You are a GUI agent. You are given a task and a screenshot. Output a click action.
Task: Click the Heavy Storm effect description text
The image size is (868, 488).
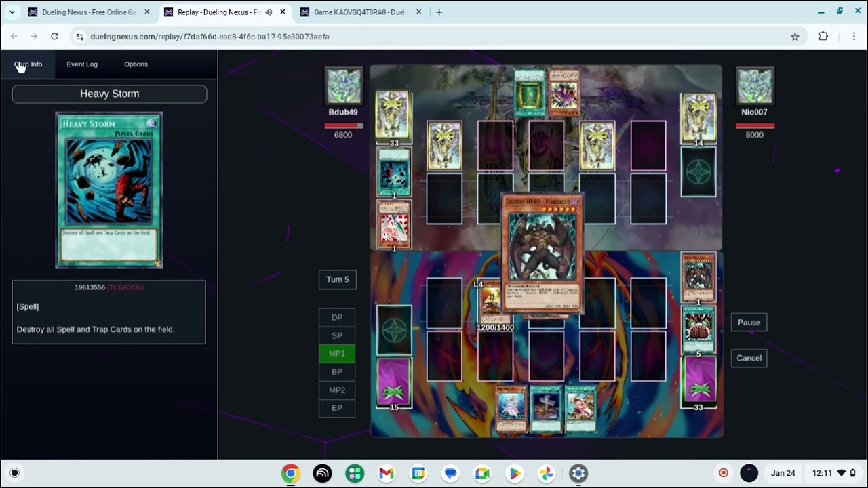click(96, 329)
